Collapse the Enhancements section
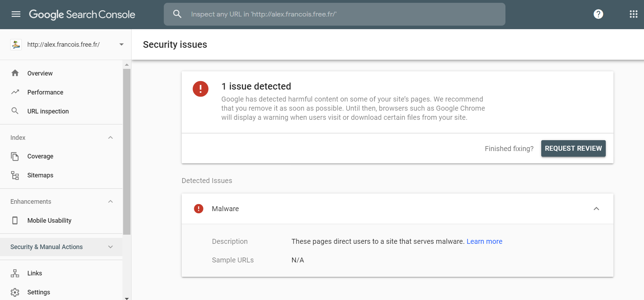The width and height of the screenshot is (644, 300). click(x=110, y=202)
